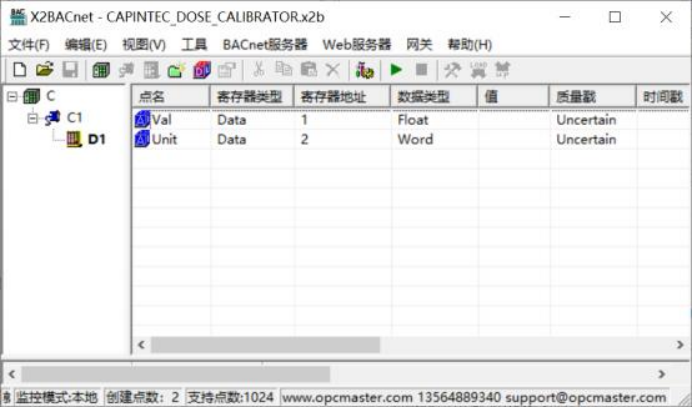This screenshot has width=693, height=407.
Task: Open the Web服务器 menu
Action: [x=357, y=45]
